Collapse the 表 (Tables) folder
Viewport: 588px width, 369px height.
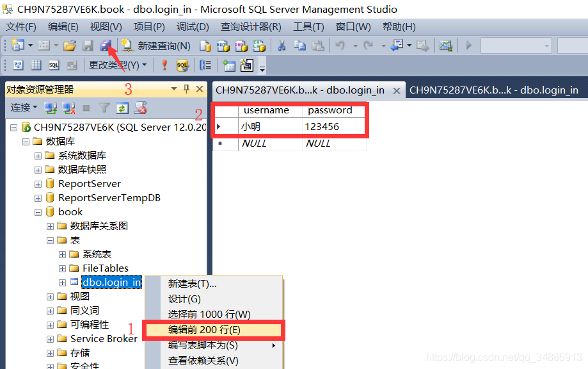click(x=51, y=240)
